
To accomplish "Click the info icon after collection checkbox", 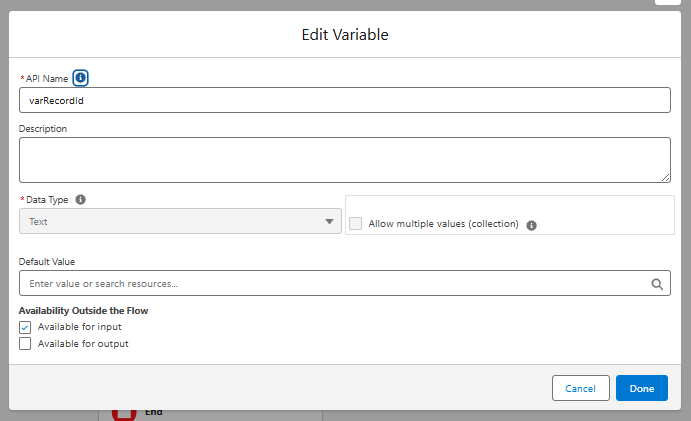I will (x=531, y=225).
